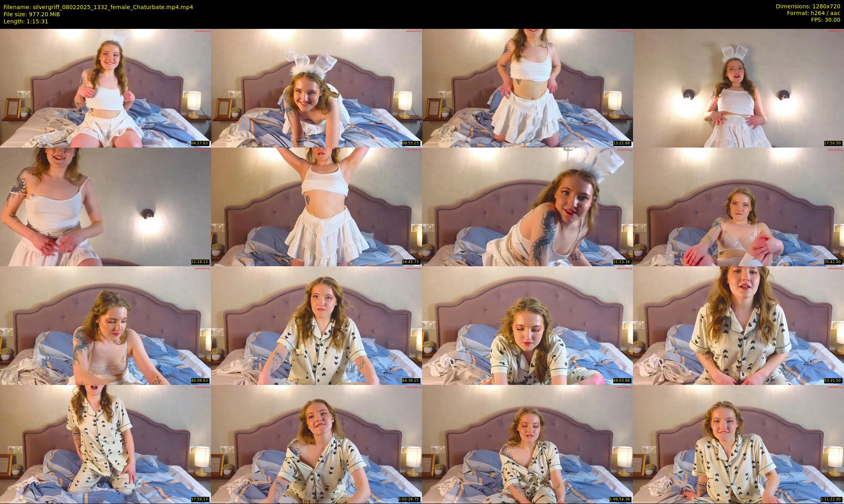Open the frame timestamped 44:36.25

[x=316, y=325]
